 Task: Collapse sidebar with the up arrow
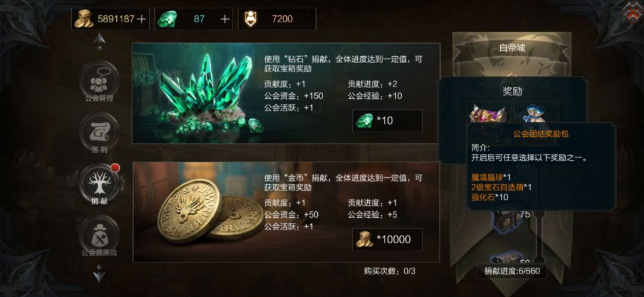[x=98, y=41]
